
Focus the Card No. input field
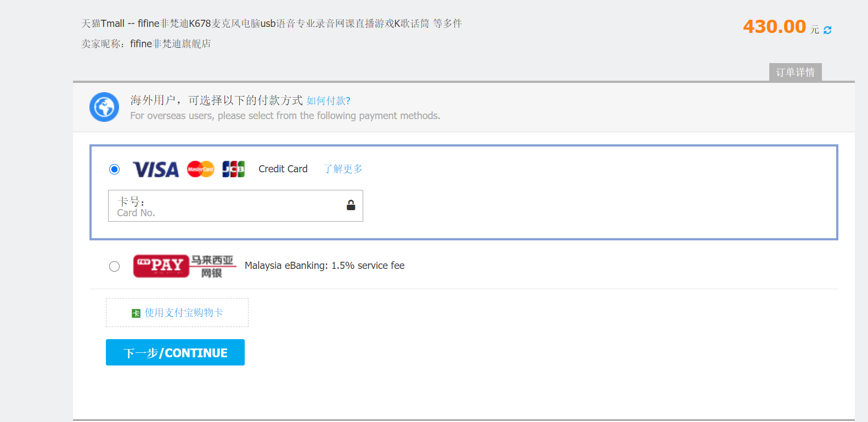click(x=235, y=206)
